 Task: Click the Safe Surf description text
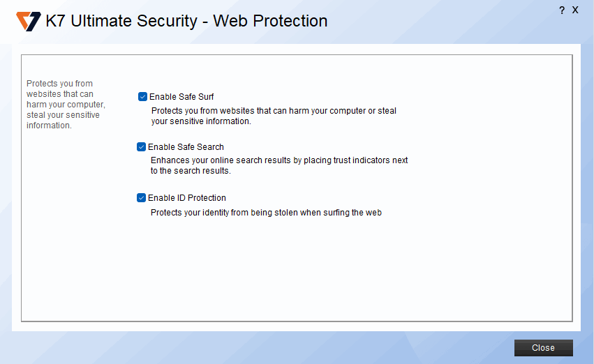(274, 111)
